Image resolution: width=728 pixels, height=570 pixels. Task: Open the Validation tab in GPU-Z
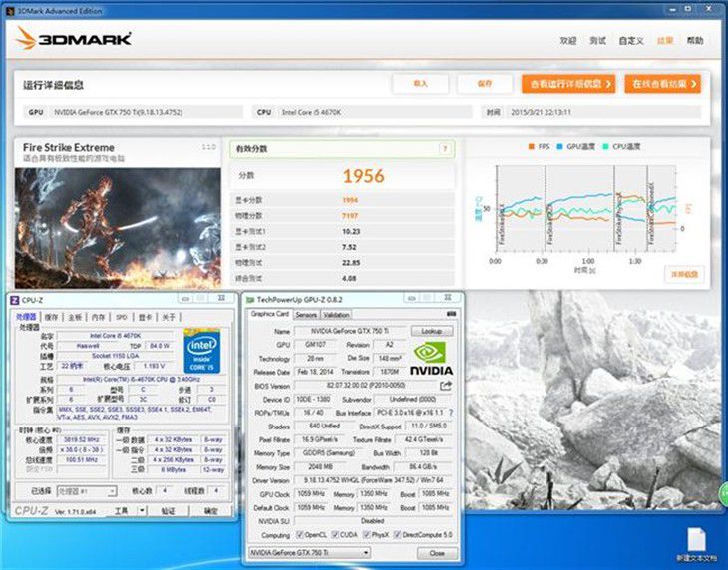336,315
